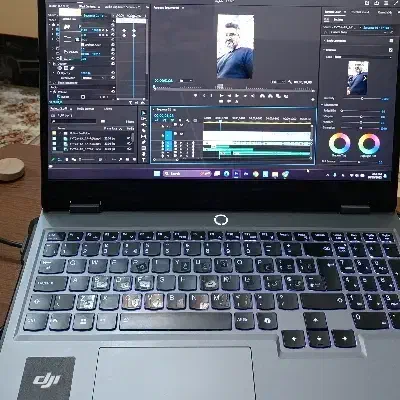400x400 pixels.
Task: Switch to the Lumetri Color panel tab
Action: coord(333,12)
